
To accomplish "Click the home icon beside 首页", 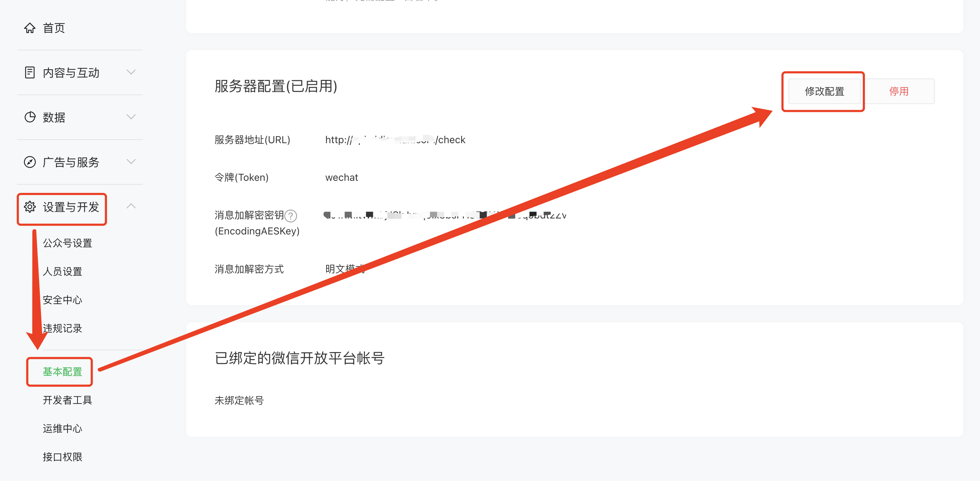I will 30,28.
